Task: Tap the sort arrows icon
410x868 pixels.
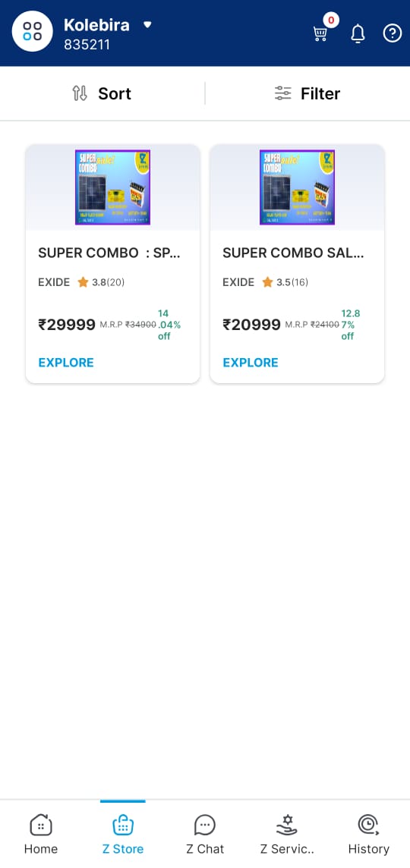Action: [x=80, y=93]
